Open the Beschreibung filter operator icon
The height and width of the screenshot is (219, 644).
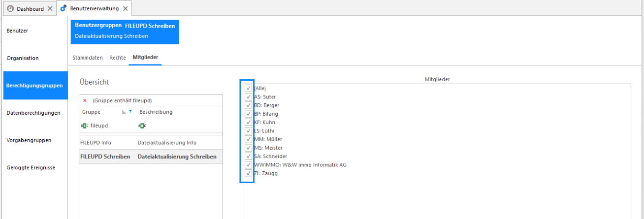pyautogui.click(x=142, y=126)
